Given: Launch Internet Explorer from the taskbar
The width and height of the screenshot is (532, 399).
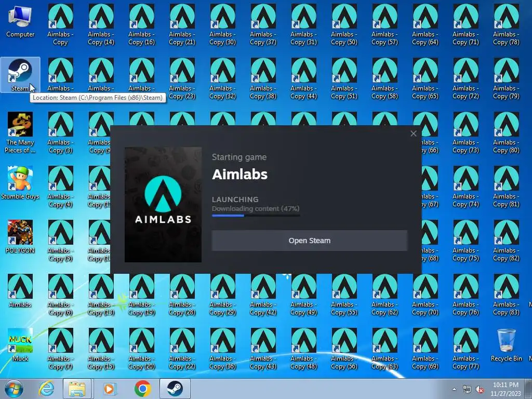Looking at the screenshot, I should pyautogui.click(x=46, y=389).
